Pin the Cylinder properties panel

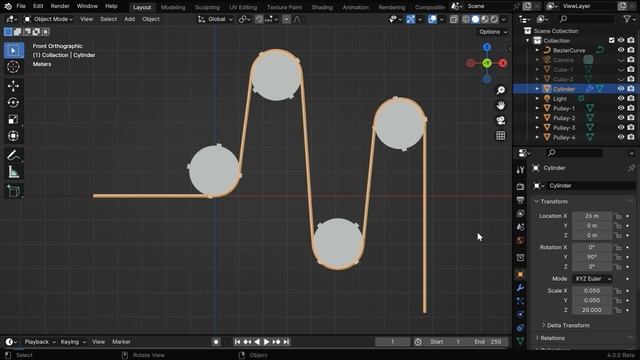[631, 168]
